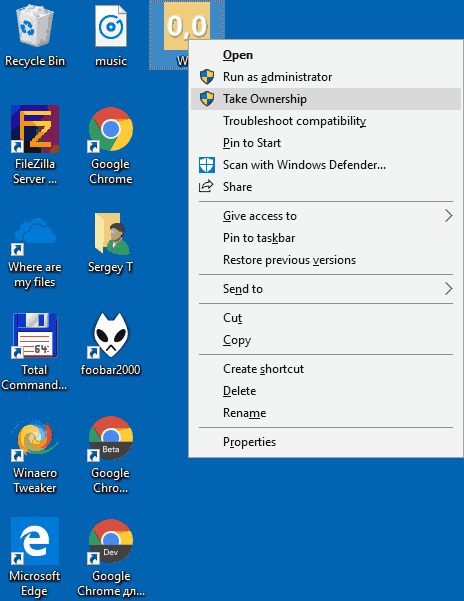Choose Rename from the context menu
This screenshot has width=464, height=601.
pos(326,413)
